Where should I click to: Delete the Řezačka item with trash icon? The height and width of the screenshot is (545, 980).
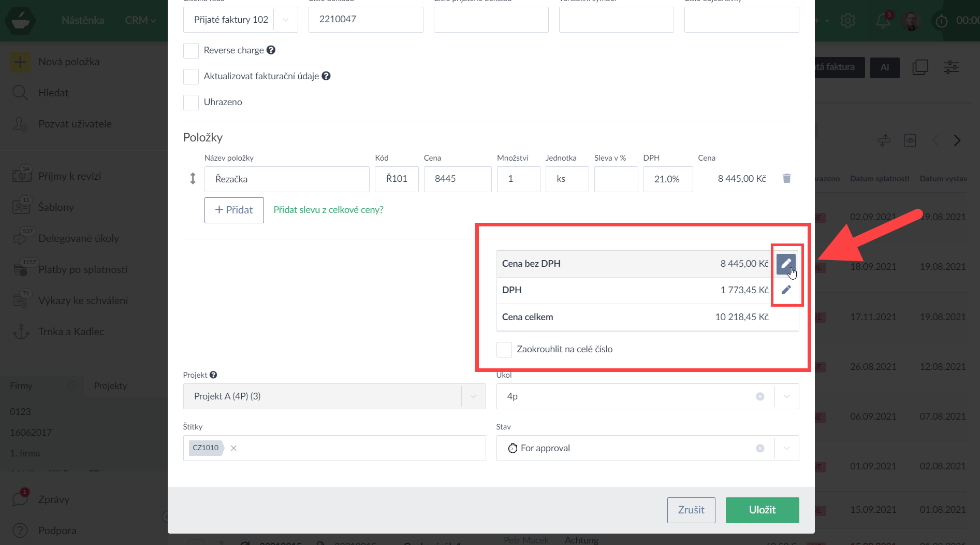pos(786,179)
